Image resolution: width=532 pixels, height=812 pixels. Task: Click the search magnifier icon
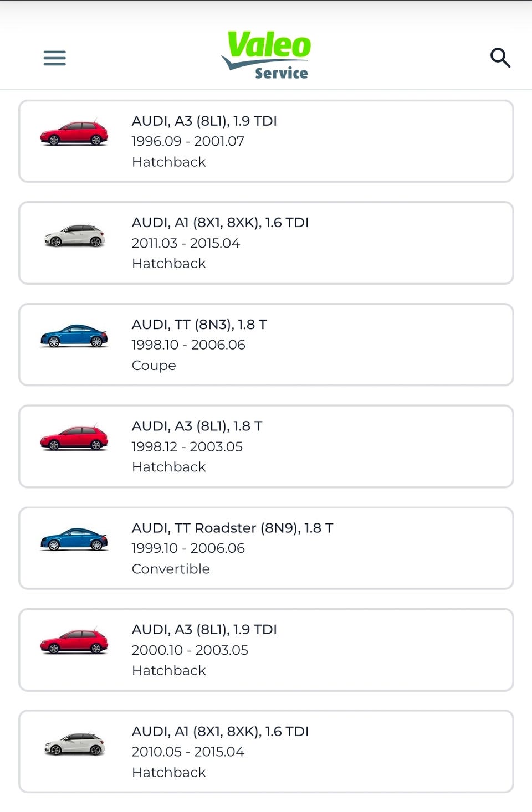click(500, 58)
